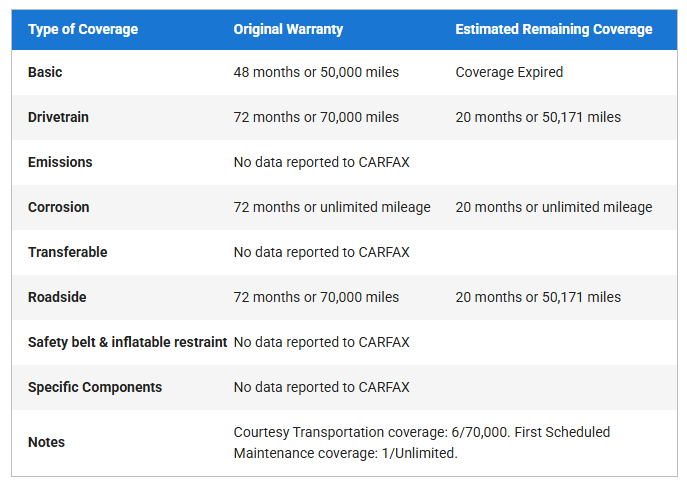Select the Corrosion row label
The width and height of the screenshot is (687, 484).
click(58, 208)
